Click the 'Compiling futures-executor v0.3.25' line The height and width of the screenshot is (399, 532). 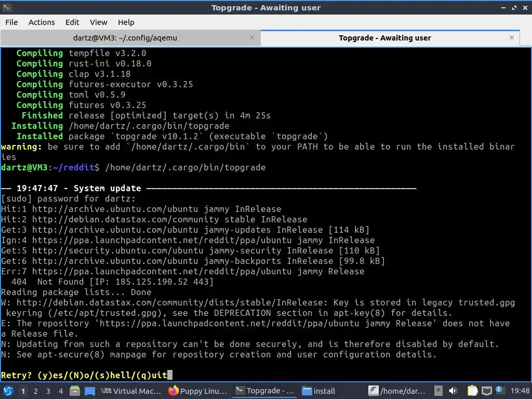[x=104, y=84]
